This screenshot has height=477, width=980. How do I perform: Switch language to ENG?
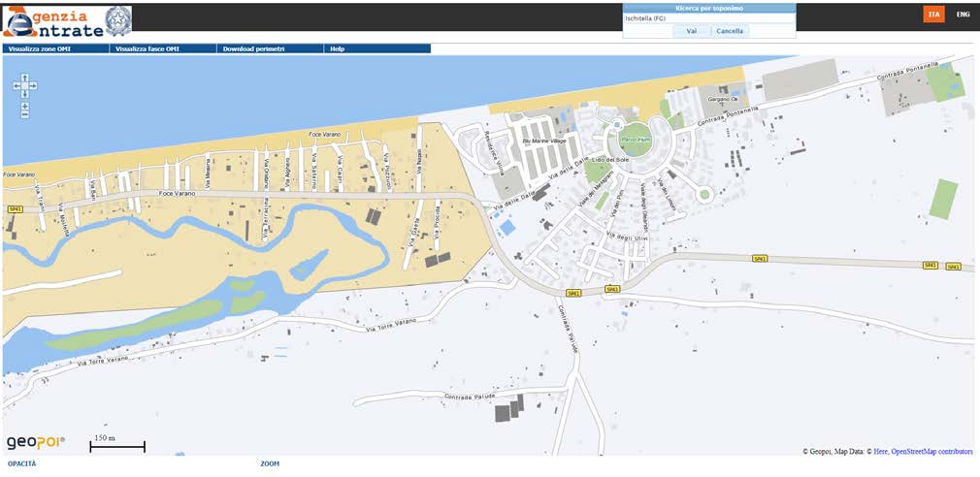tap(963, 15)
